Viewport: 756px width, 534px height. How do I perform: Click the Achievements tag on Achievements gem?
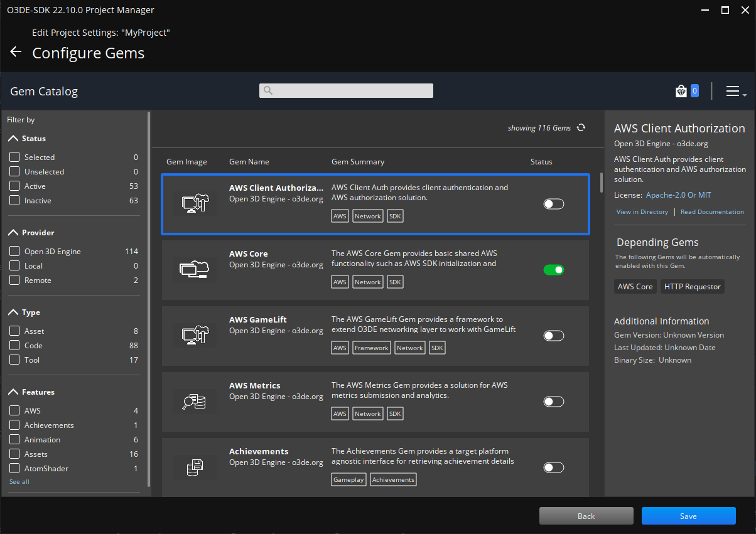pos(393,479)
